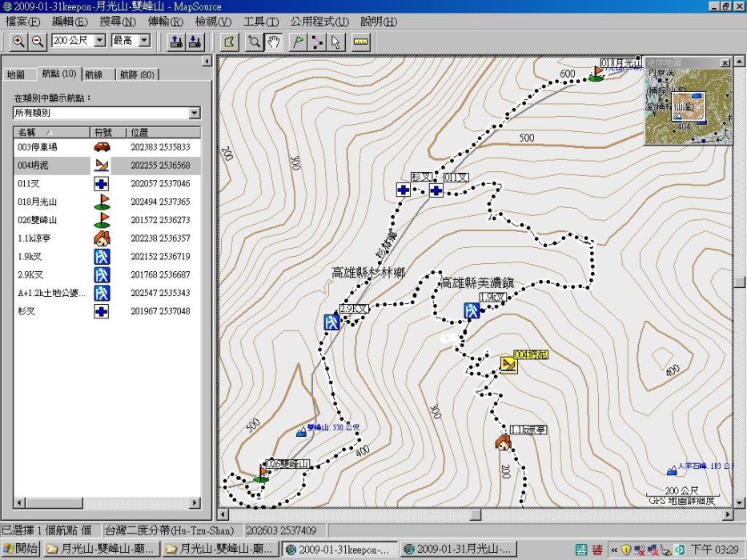Click the taskbar clock 下午 03:29
The width and height of the screenshot is (747, 560).
point(715,550)
